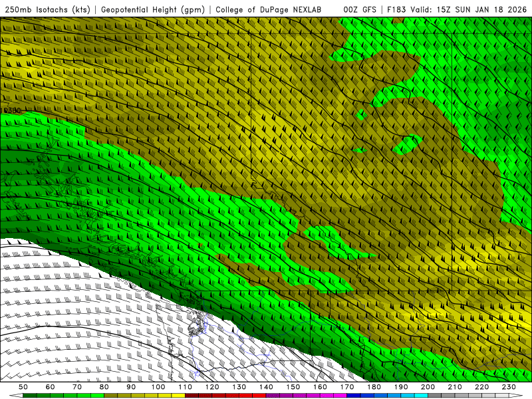Click the 120 label on the color scale
The image size is (532, 399).
click(x=212, y=387)
